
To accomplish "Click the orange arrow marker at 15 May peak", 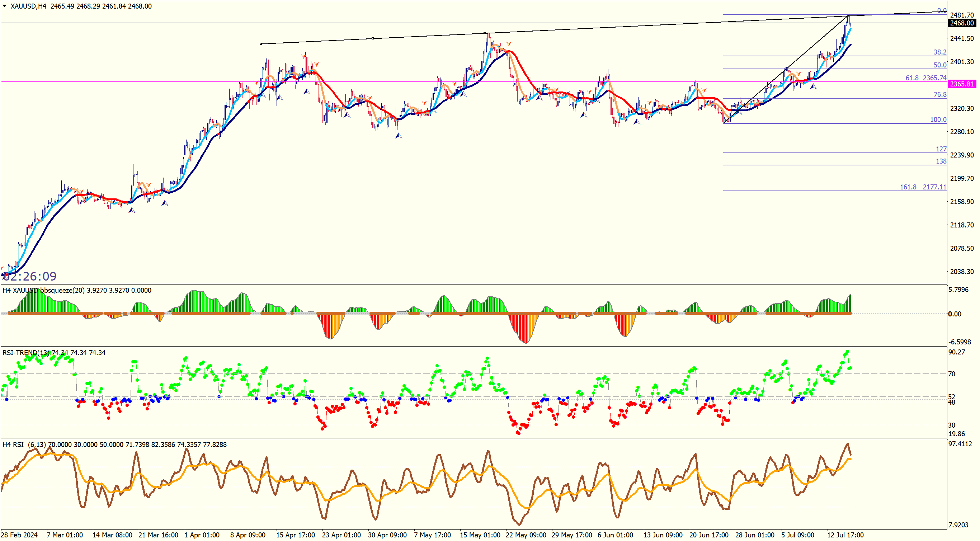I will (509, 44).
